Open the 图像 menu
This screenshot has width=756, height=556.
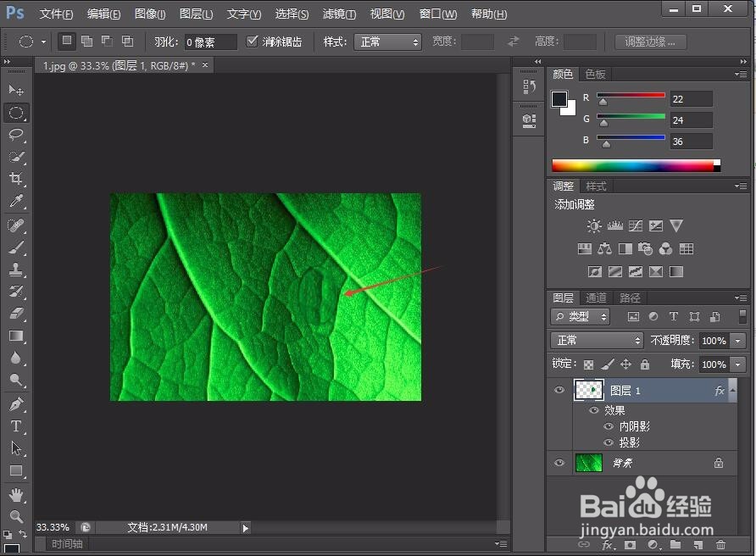pyautogui.click(x=150, y=14)
